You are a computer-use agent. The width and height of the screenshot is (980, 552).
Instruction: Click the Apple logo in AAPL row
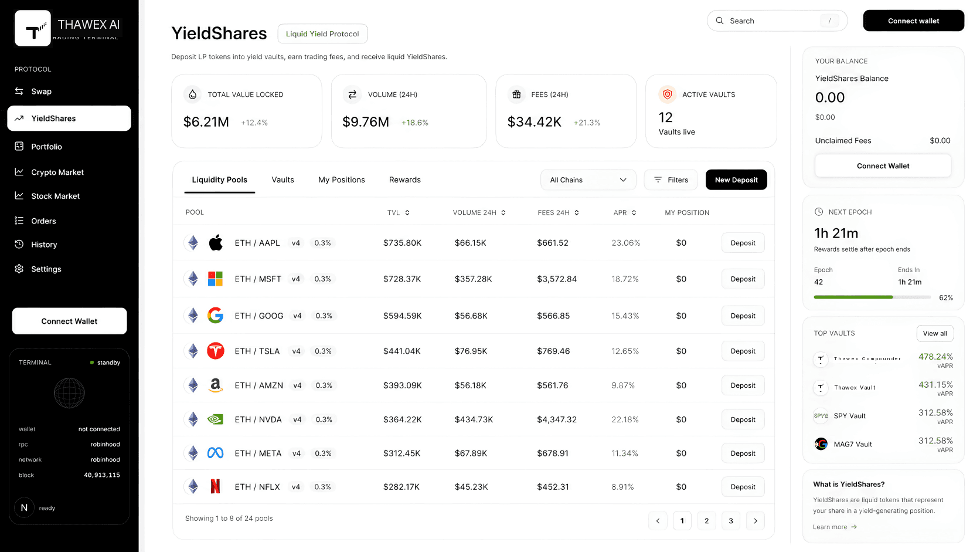216,242
